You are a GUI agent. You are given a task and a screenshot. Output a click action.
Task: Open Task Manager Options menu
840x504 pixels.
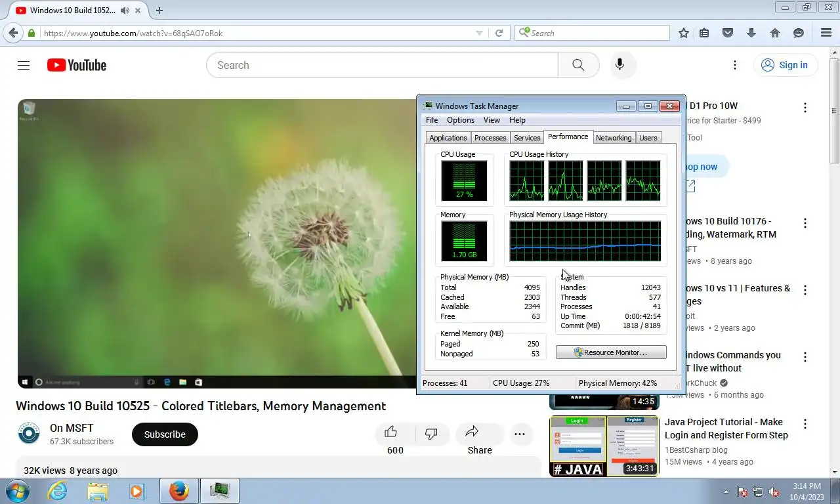point(461,120)
